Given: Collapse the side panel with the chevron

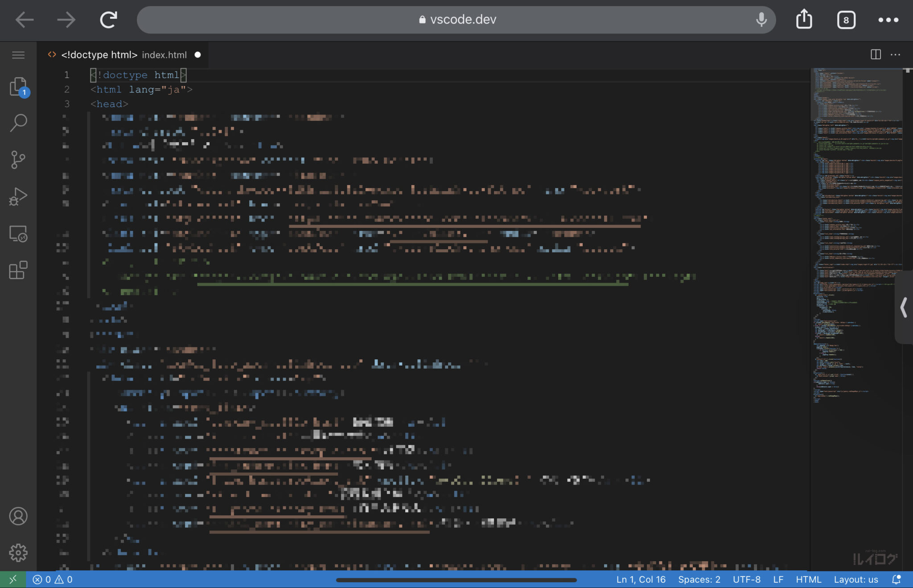Looking at the screenshot, I should [903, 307].
